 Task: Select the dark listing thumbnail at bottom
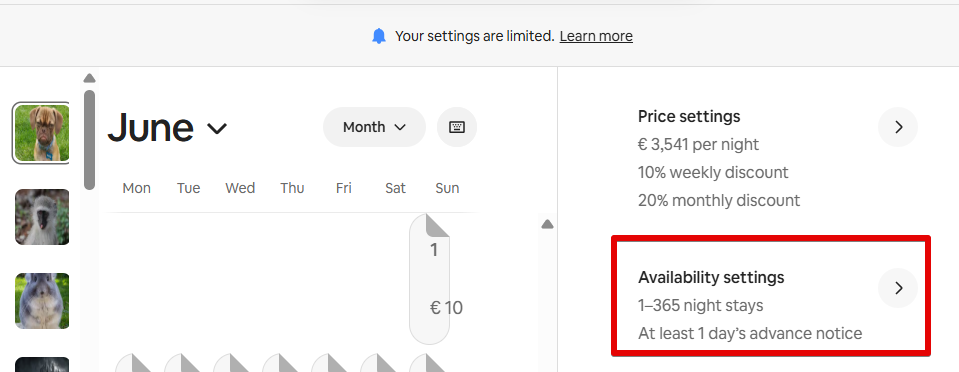42,365
